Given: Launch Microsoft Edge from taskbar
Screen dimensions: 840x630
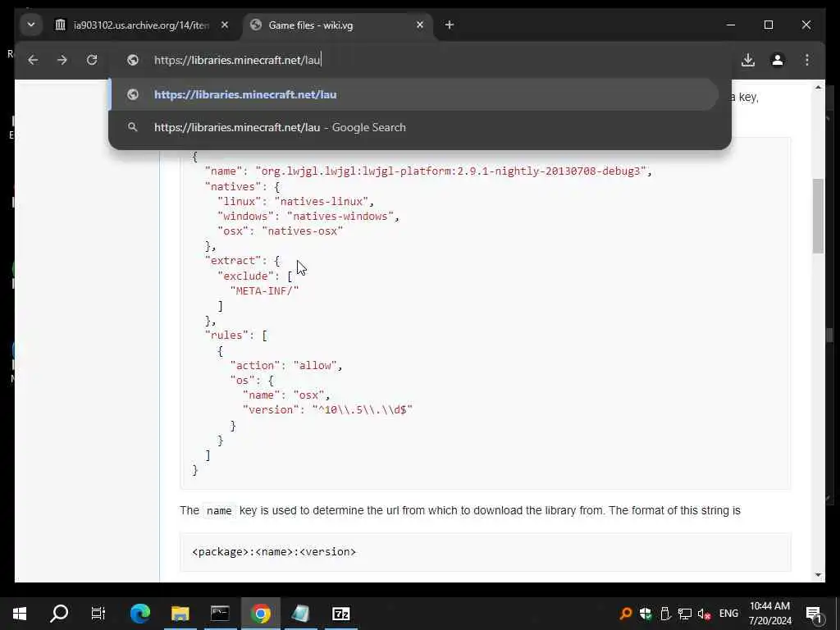Looking at the screenshot, I should [x=139, y=614].
